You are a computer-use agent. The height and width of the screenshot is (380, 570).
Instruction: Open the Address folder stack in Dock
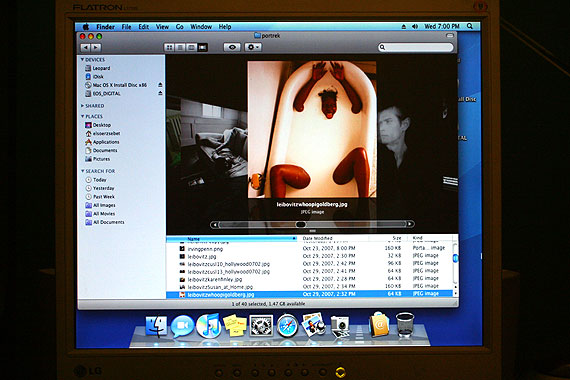click(x=379, y=324)
